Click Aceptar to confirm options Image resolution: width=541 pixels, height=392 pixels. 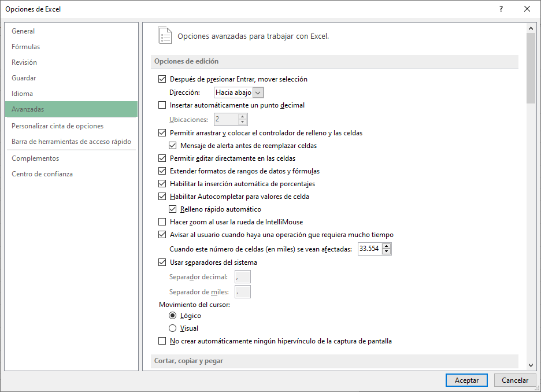[x=466, y=380]
